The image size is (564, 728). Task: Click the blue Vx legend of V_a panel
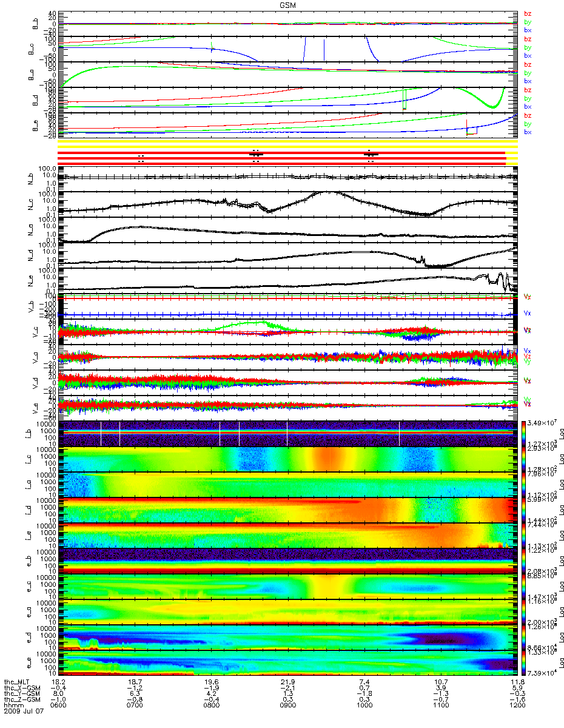[528, 351]
